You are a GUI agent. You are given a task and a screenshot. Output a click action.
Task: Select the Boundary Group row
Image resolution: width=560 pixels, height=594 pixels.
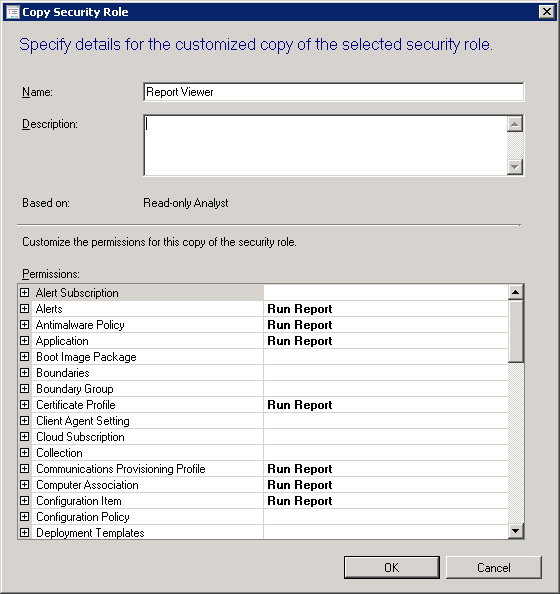tap(263, 389)
